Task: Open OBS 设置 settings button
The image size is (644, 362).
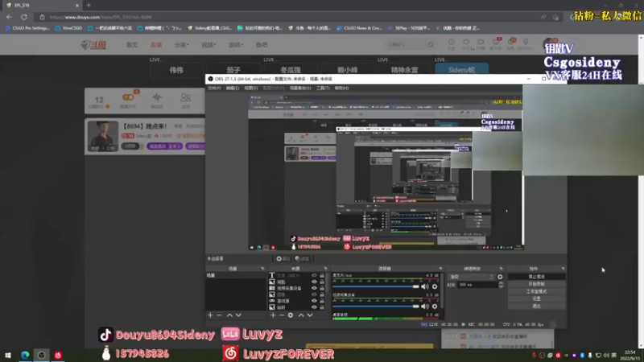Action: click(536, 298)
